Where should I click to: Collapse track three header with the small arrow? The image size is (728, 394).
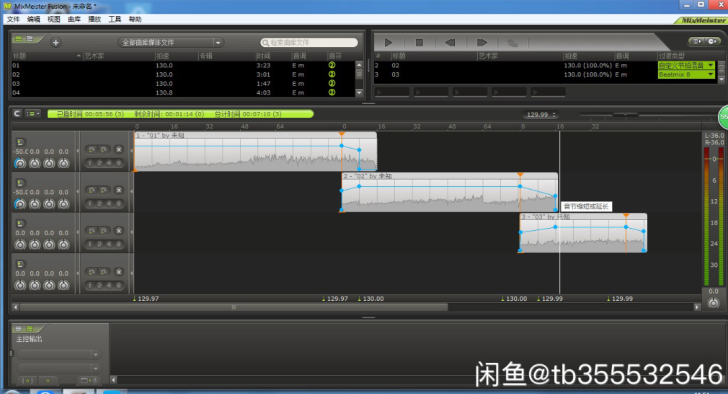tap(78, 232)
